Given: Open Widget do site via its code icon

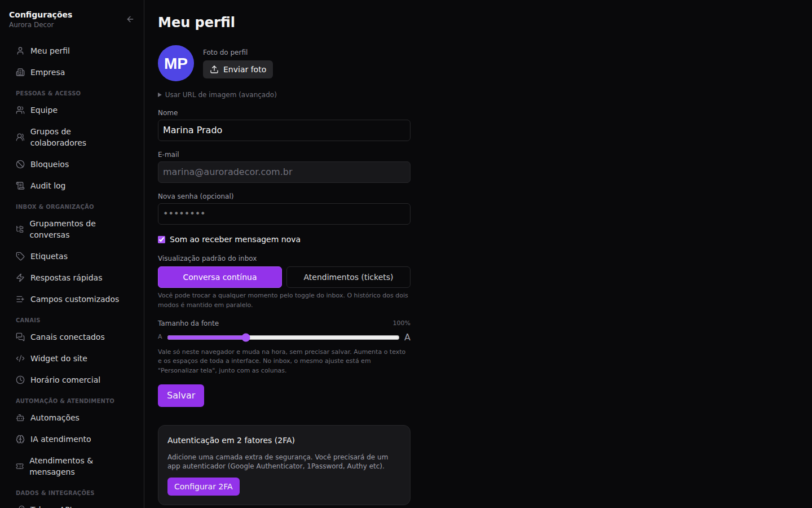Looking at the screenshot, I should pos(20,358).
